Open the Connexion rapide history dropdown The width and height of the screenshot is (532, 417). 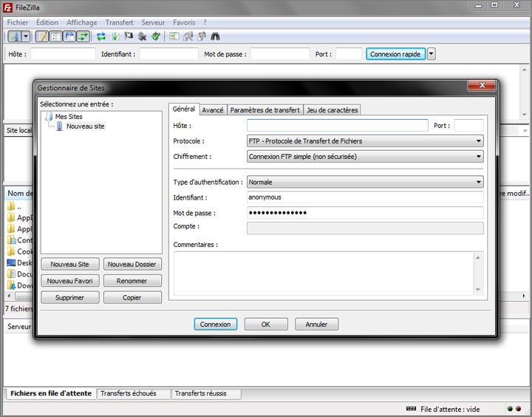pyautogui.click(x=432, y=54)
